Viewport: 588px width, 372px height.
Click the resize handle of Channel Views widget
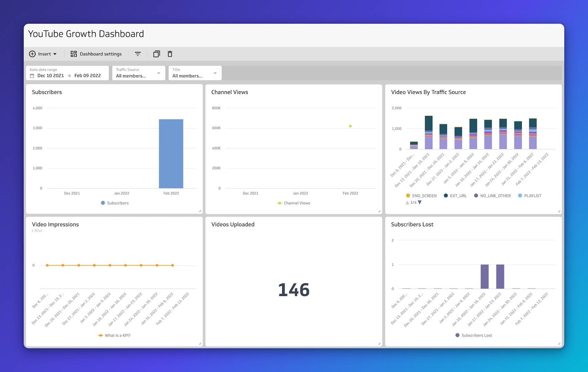pos(379,211)
